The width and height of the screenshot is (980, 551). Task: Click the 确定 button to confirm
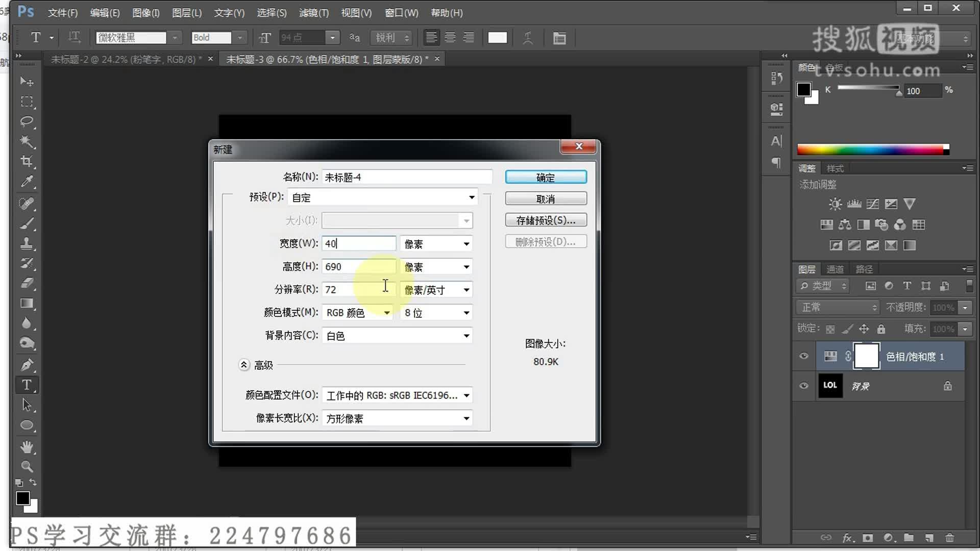[546, 177]
